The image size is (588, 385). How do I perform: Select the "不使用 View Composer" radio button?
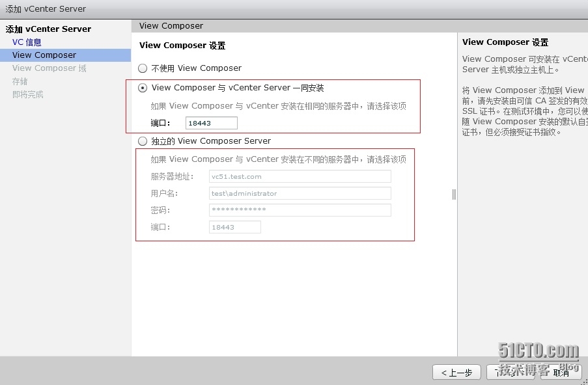143,68
